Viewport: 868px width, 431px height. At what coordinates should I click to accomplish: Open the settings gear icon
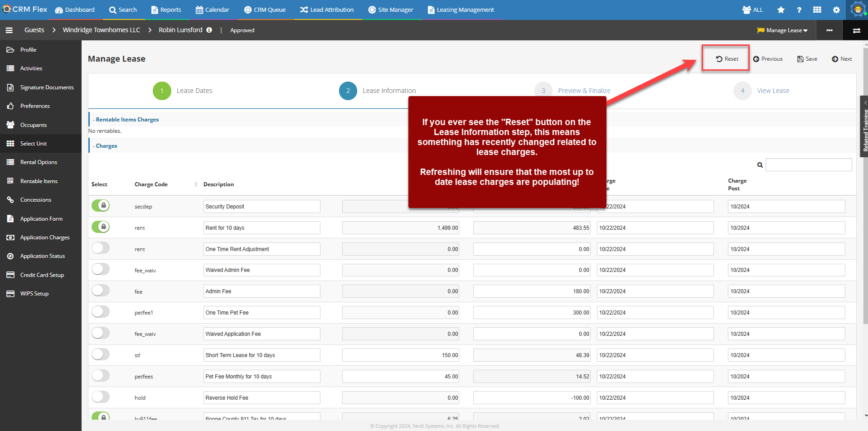tap(836, 10)
